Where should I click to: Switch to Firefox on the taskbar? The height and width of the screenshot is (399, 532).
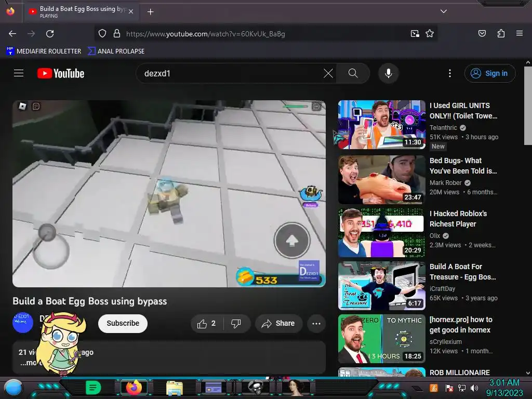[134, 388]
